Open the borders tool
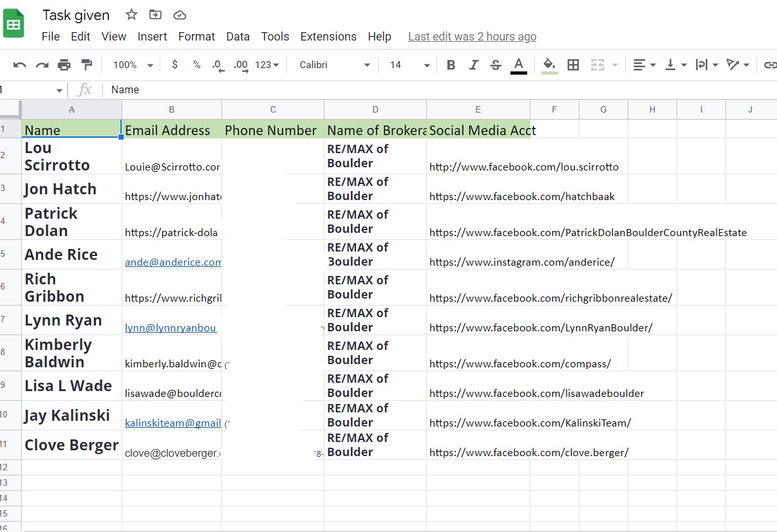This screenshot has height=532, width=777. tap(573, 65)
